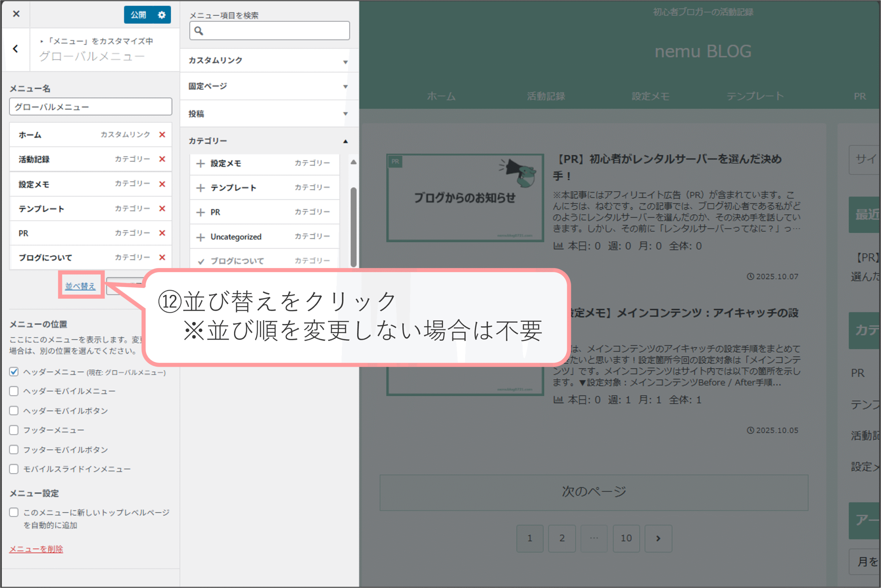The image size is (881, 588).
Task: Check モバイルスライドインメニュー checkbox
Action: coord(14,469)
